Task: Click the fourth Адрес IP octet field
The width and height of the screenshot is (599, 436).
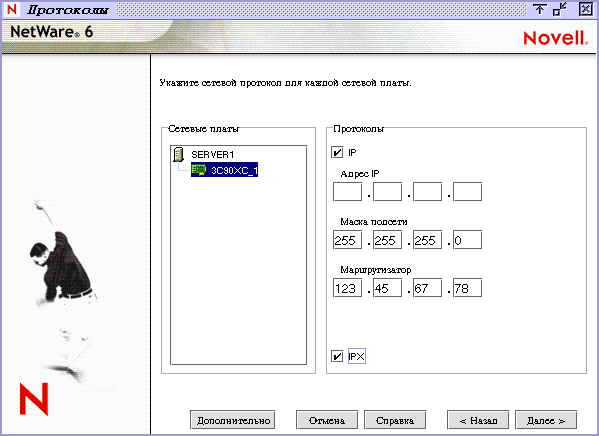Action: pos(468,192)
